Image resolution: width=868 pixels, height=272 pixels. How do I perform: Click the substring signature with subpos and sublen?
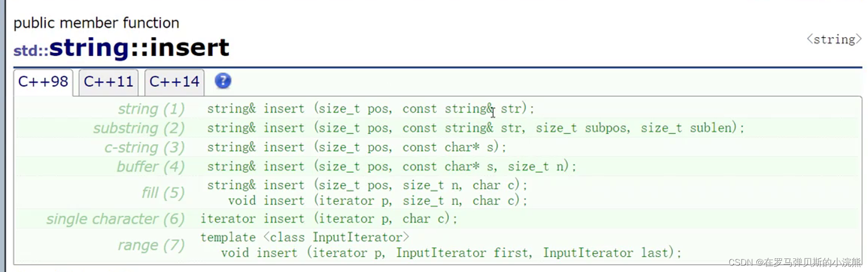point(475,128)
